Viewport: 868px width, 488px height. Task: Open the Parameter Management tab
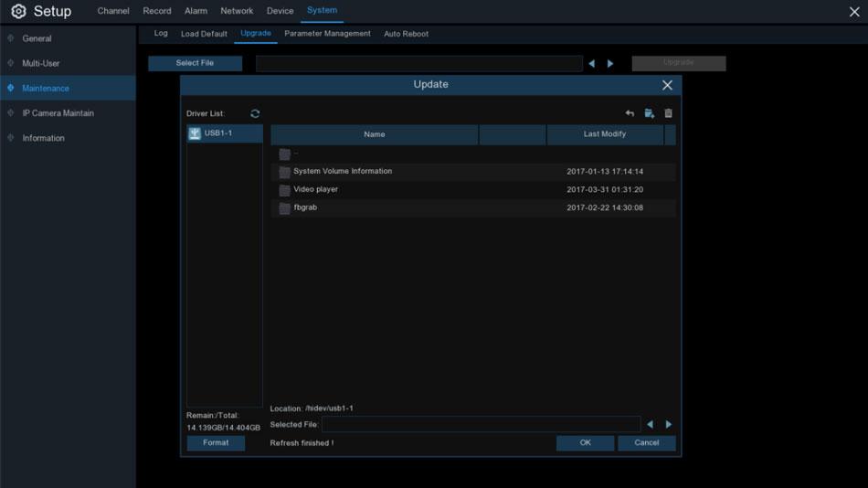coord(327,34)
